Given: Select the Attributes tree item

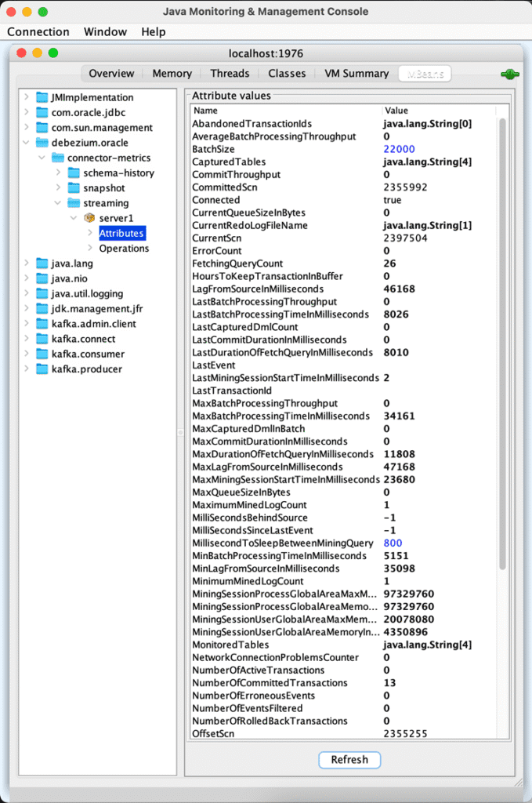Looking at the screenshot, I should [121, 233].
